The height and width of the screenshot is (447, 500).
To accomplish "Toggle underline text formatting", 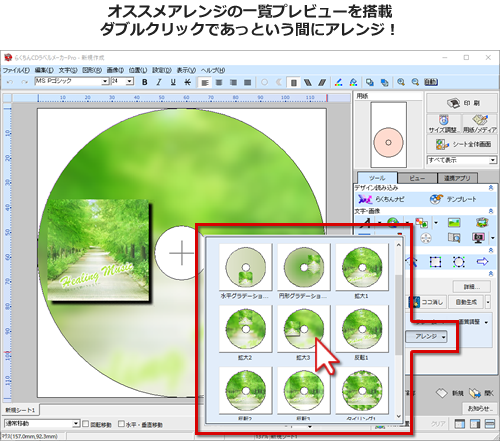I will (173, 82).
